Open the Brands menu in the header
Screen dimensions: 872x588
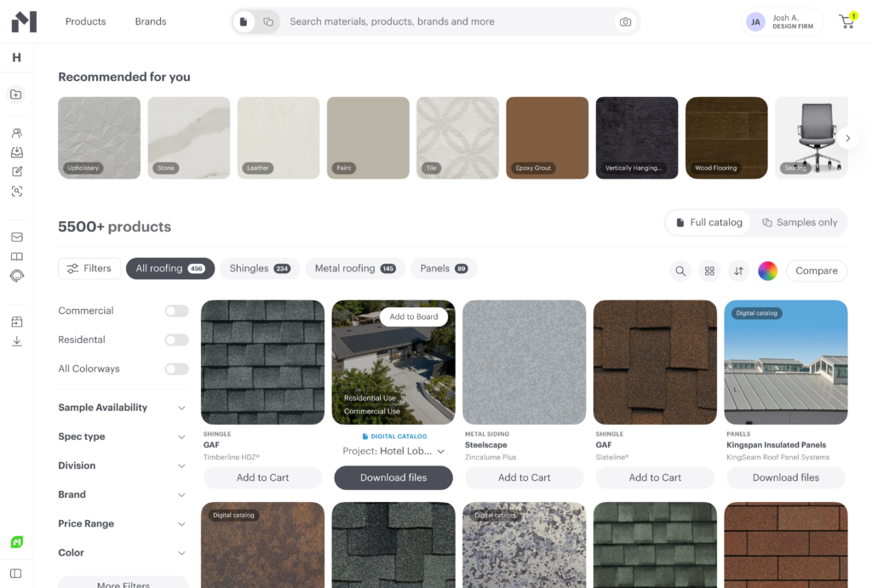pos(150,21)
